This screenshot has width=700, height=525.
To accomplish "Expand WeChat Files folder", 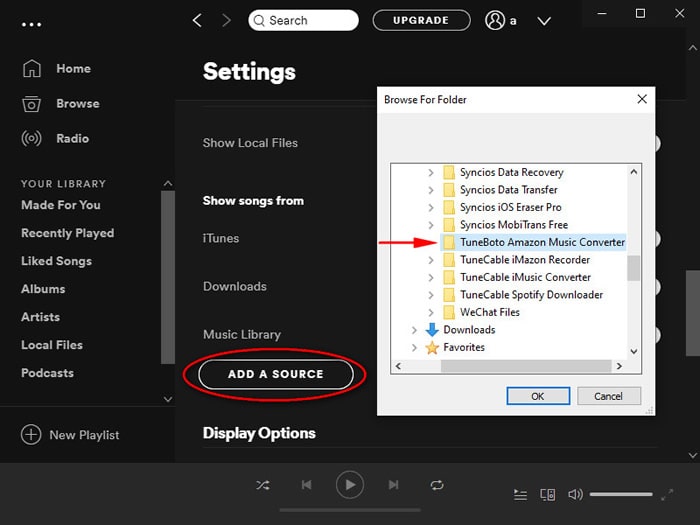I will 431,312.
